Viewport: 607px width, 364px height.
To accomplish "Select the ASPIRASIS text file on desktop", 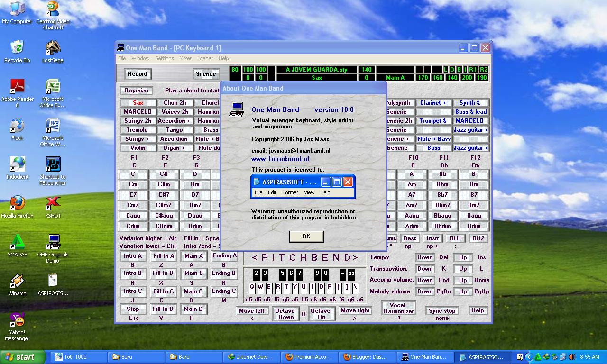I will [53, 285].
